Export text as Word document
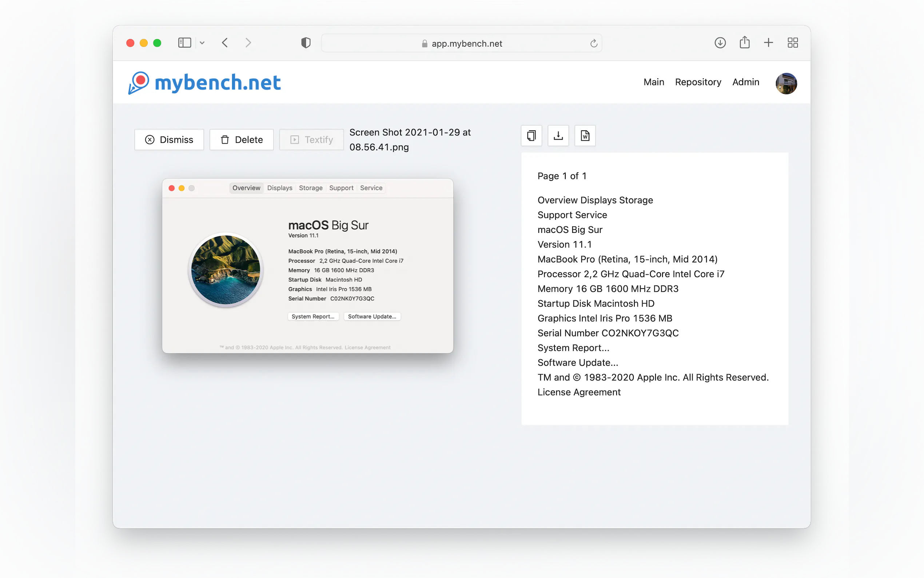924x578 pixels. [585, 136]
